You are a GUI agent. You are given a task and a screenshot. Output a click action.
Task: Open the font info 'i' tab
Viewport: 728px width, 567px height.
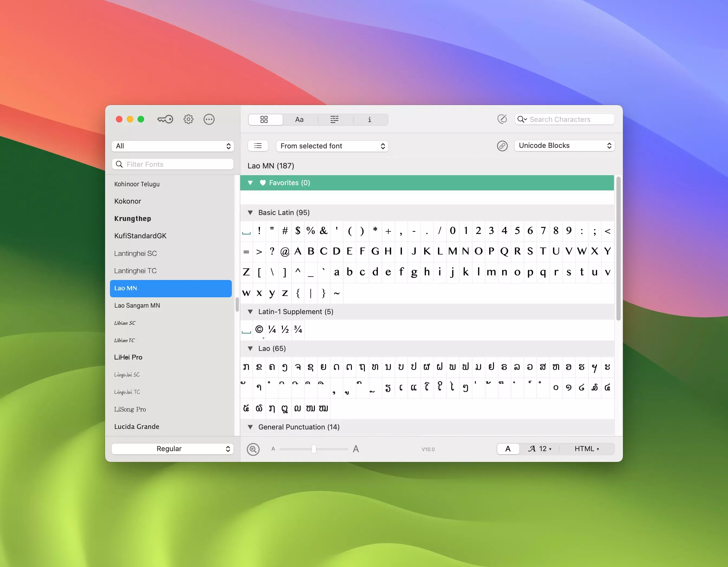point(369,119)
